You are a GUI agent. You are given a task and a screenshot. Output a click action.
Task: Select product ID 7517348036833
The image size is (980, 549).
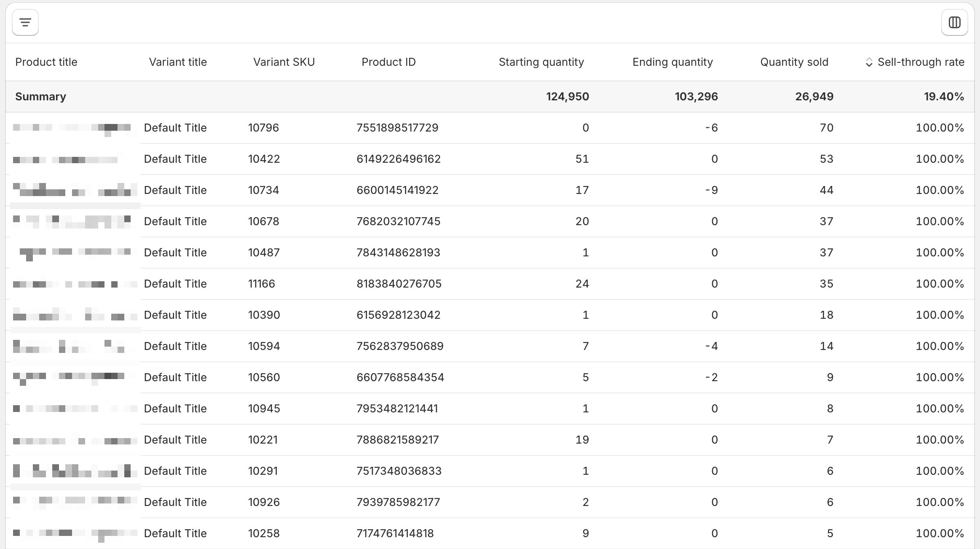(x=399, y=471)
